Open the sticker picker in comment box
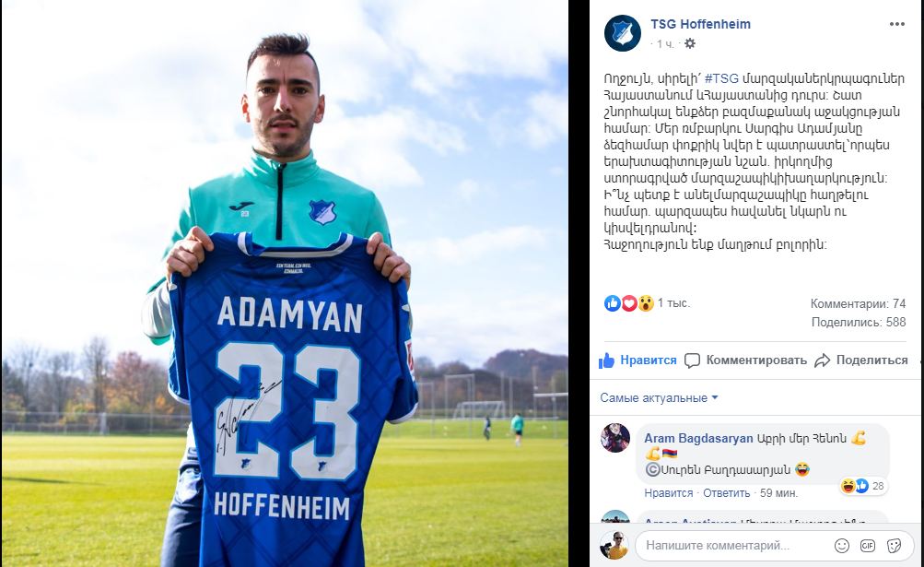The width and height of the screenshot is (924, 567). (x=894, y=546)
